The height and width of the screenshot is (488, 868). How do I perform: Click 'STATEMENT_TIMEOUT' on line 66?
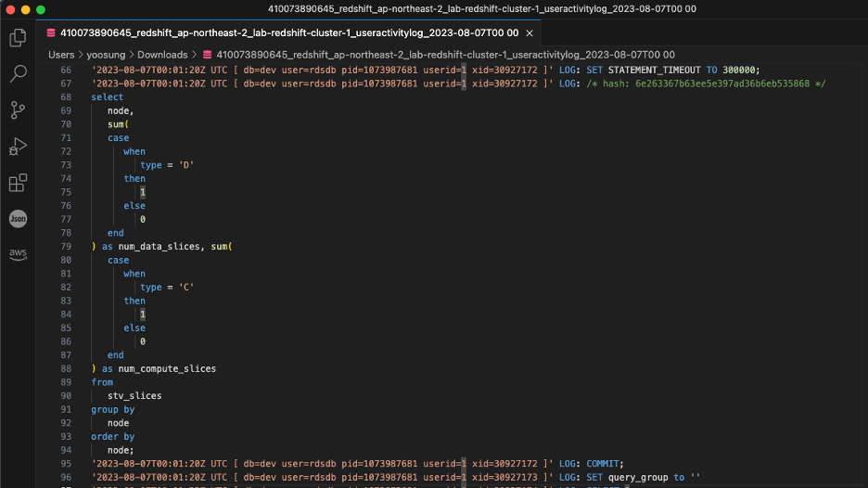tap(655, 71)
